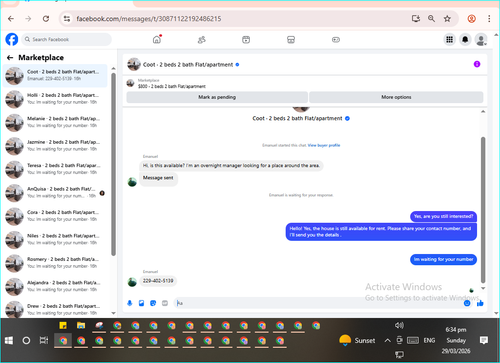This screenshot has height=363, width=500.
Task: Open the Facebook menu grid icon
Action: pyautogui.click(x=449, y=40)
